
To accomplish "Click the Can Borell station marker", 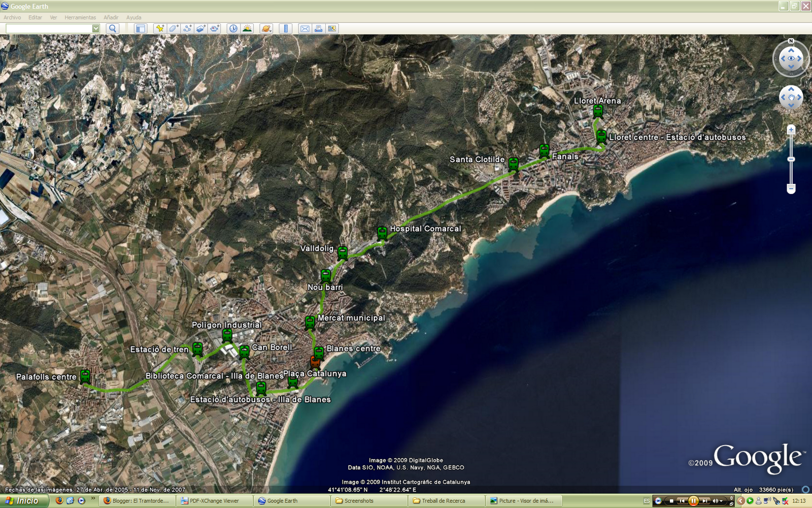I will (245, 352).
